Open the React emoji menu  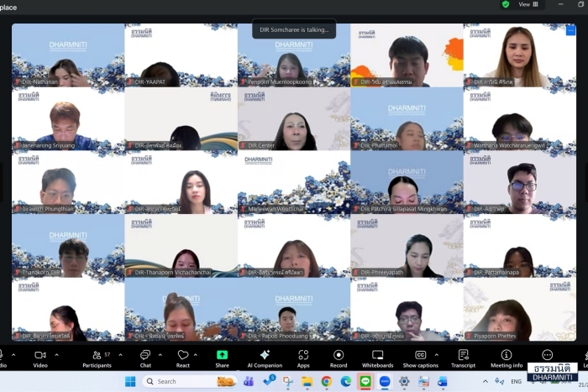coord(182,357)
